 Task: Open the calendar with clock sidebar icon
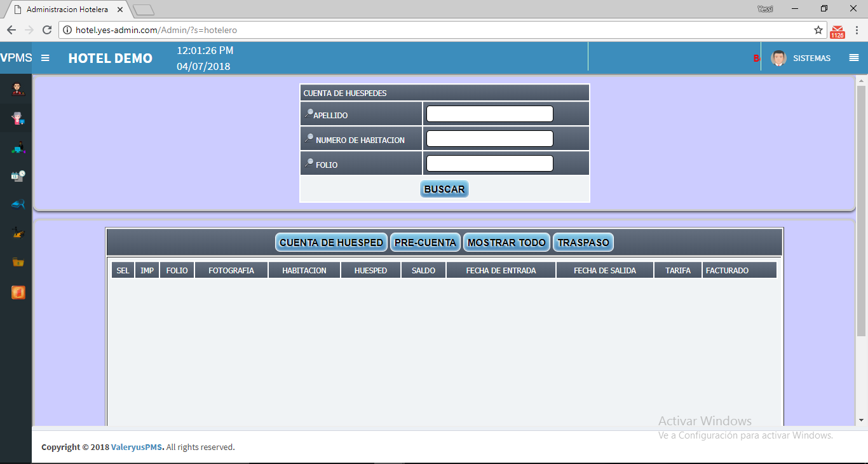pyautogui.click(x=18, y=176)
